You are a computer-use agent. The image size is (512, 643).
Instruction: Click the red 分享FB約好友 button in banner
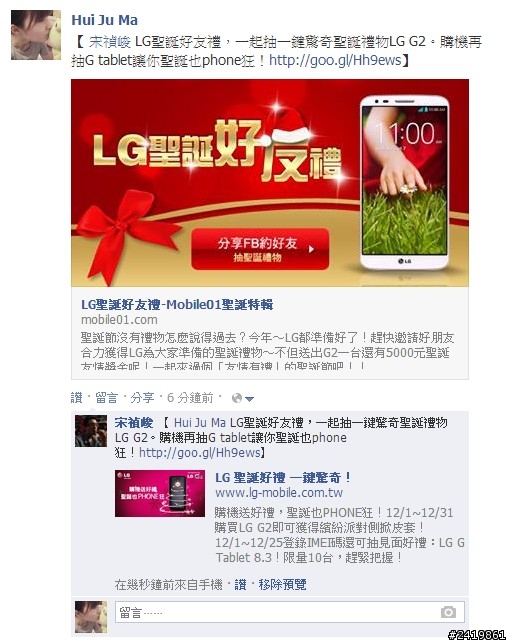point(260,249)
